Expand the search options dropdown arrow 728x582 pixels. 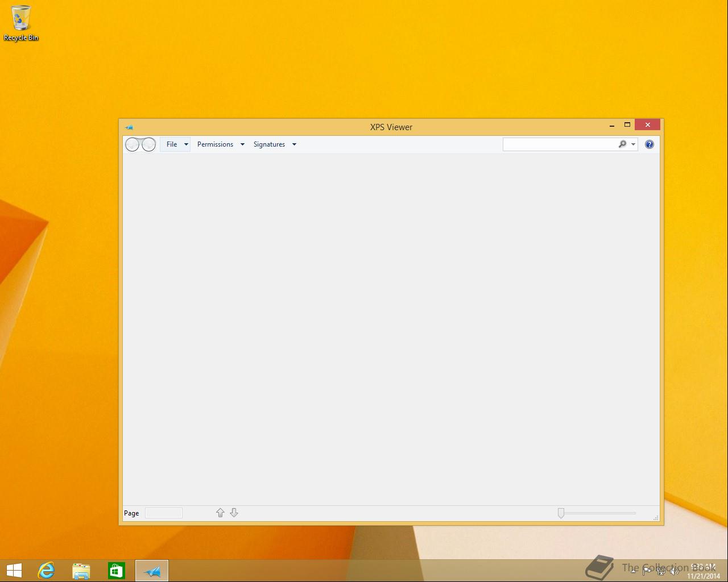pyautogui.click(x=633, y=144)
